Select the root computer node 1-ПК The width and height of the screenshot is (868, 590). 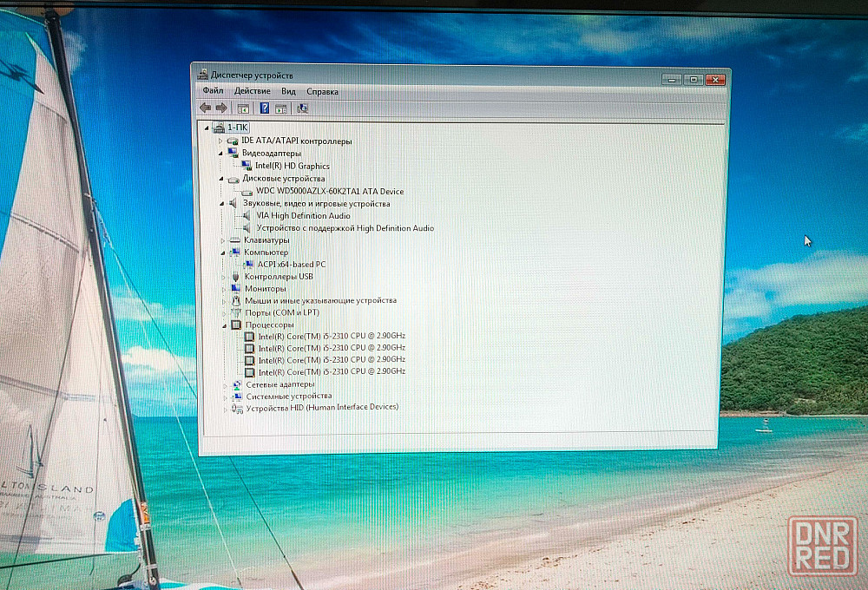pos(236,128)
